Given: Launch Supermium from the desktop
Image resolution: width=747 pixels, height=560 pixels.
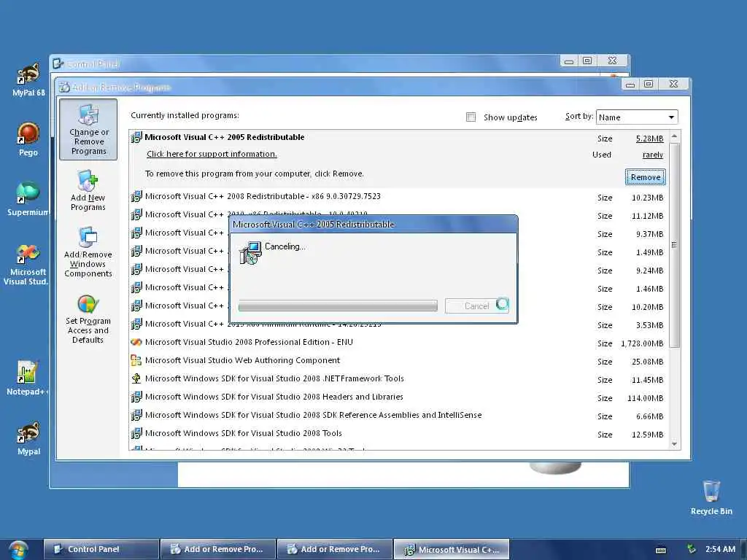Looking at the screenshot, I should click(x=28, y=198).
